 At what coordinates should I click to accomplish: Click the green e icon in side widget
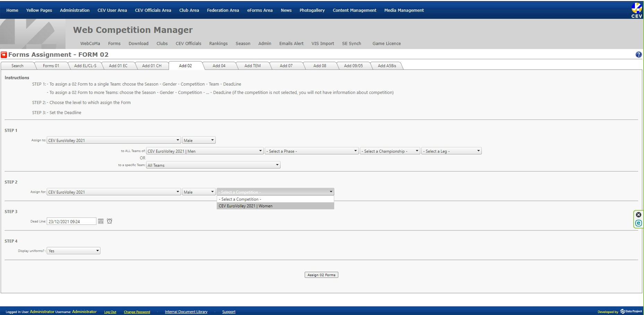(638, 223)
